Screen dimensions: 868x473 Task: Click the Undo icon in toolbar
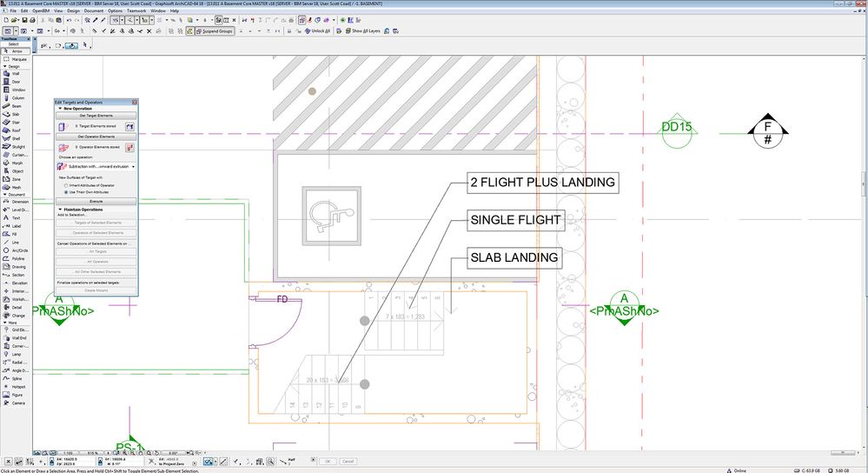(70, 20)
